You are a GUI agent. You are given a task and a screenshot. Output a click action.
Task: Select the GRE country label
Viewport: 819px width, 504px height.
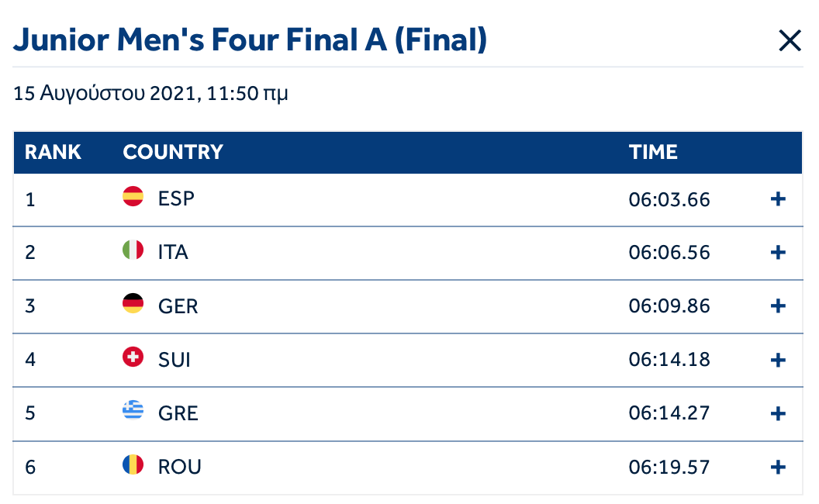(178, 413)
